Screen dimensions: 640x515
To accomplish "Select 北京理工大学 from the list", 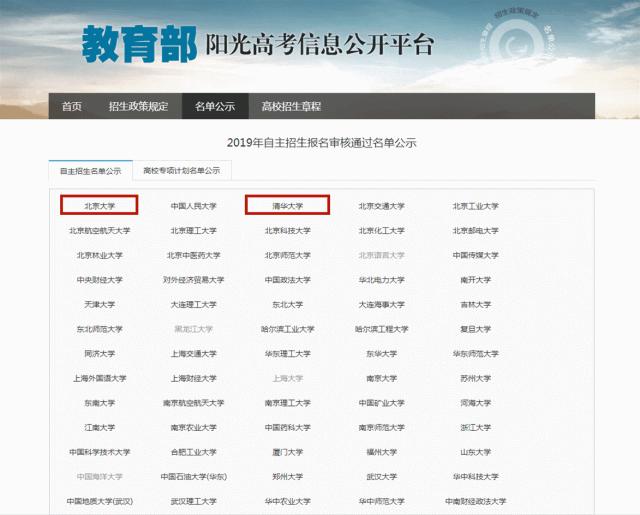I will tap(193, 231).
